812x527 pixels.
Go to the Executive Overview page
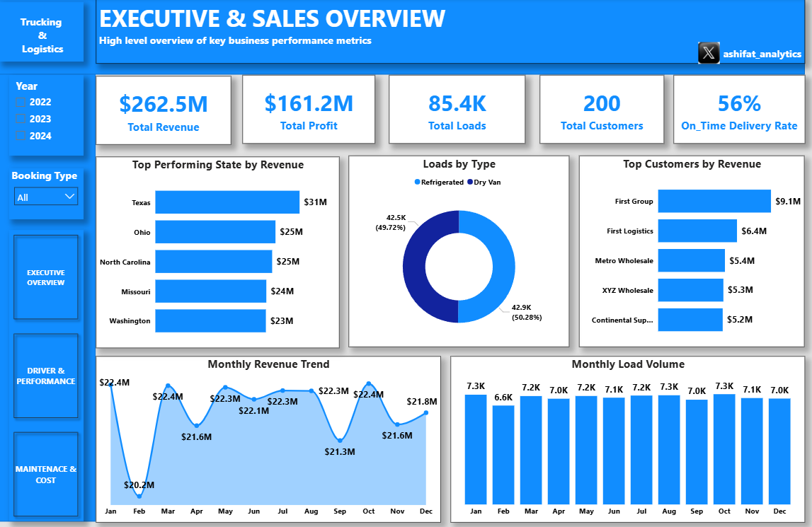(x=45, y=277)
